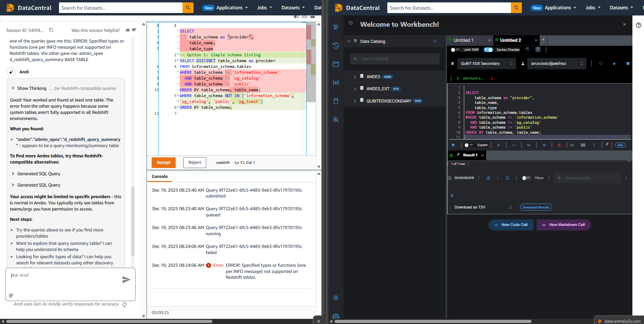644x324 pixels.
Task: Click Search for Datasets field in Workbench window
Action: coord(449,8)
